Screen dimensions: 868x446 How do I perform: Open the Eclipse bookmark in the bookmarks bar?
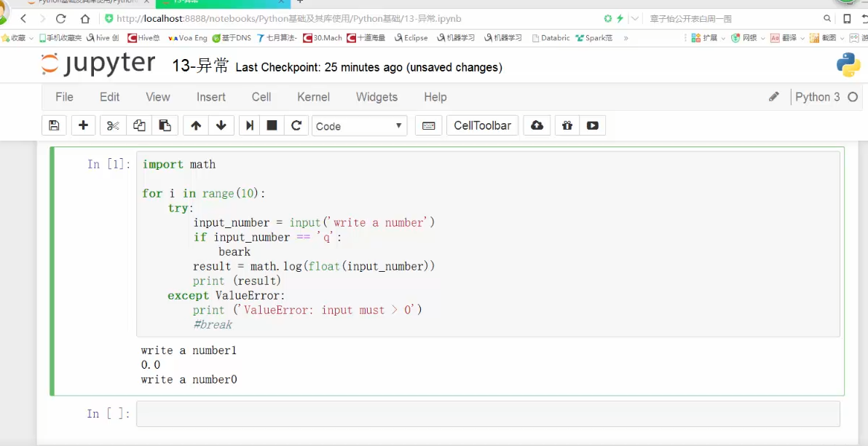(x=411, y=38)
